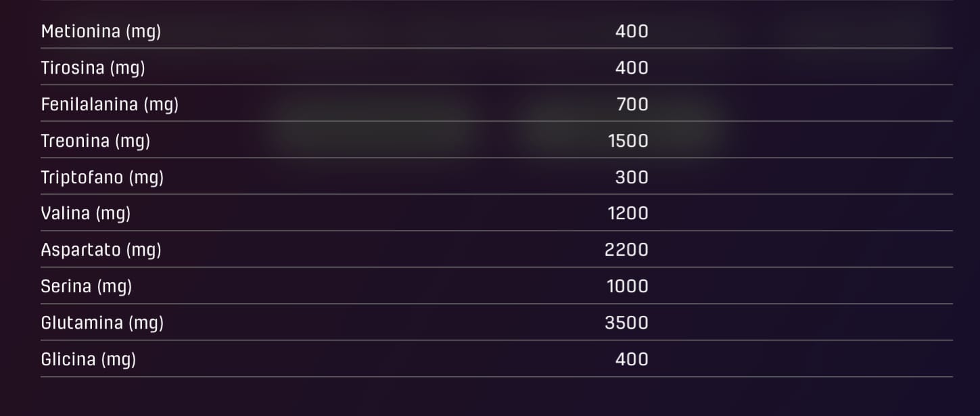Viewport: 980px width, 416px height.
Task: Click the Triptofano (mg) label
Action: tap(102, 178)
